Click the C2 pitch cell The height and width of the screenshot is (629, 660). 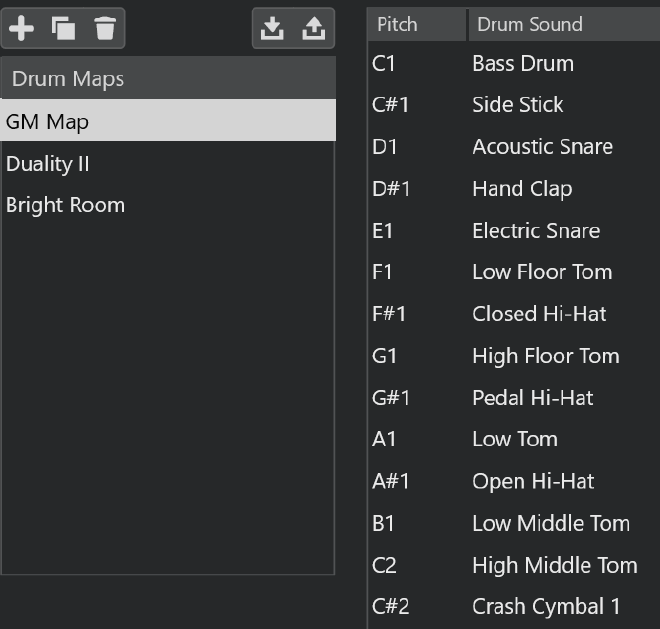384,565
